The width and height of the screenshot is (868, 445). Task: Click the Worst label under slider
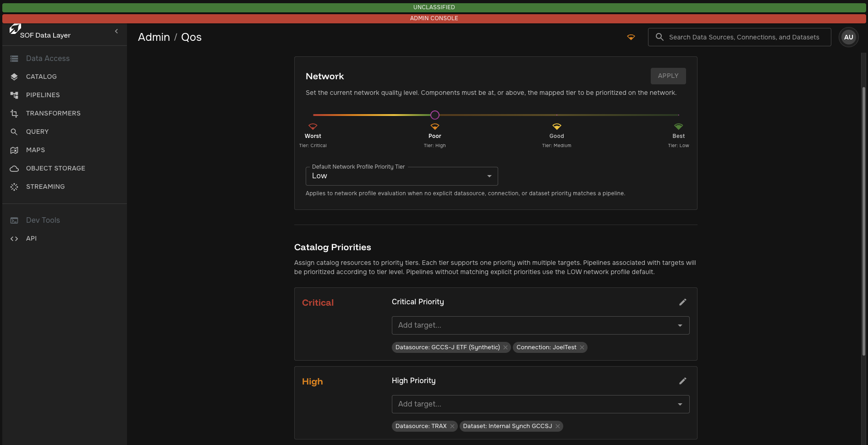(x=313, y=136)
